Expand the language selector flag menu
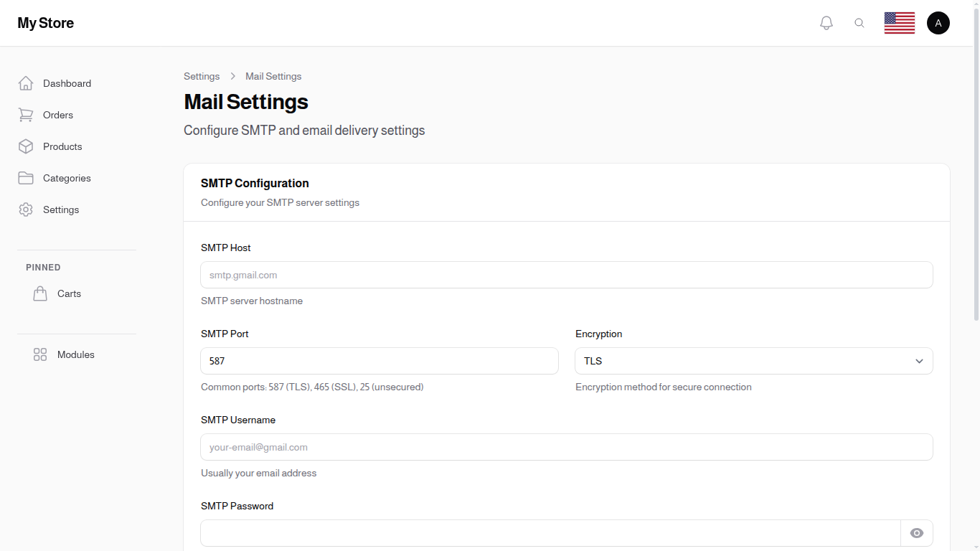The height and width of the screenshot is (551, 980). pos(899,22)
